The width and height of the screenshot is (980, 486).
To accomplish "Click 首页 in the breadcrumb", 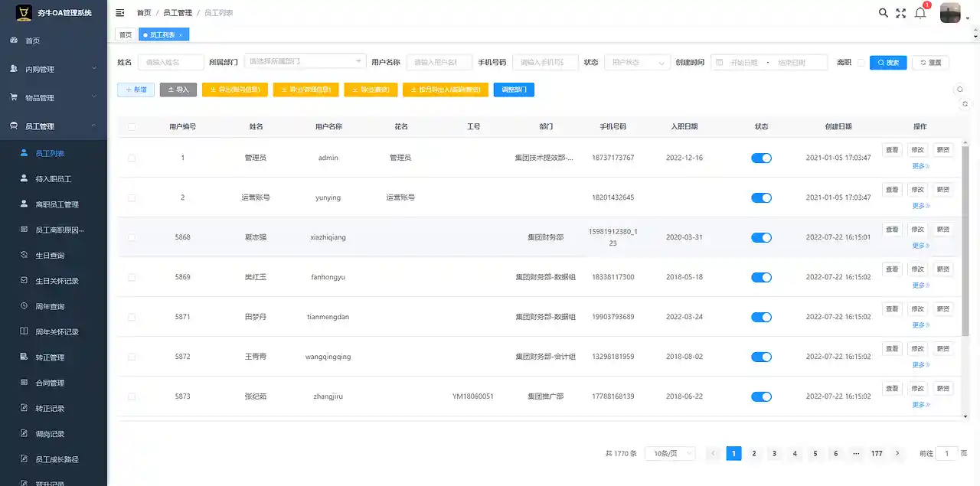I will (x=144, y=13).
